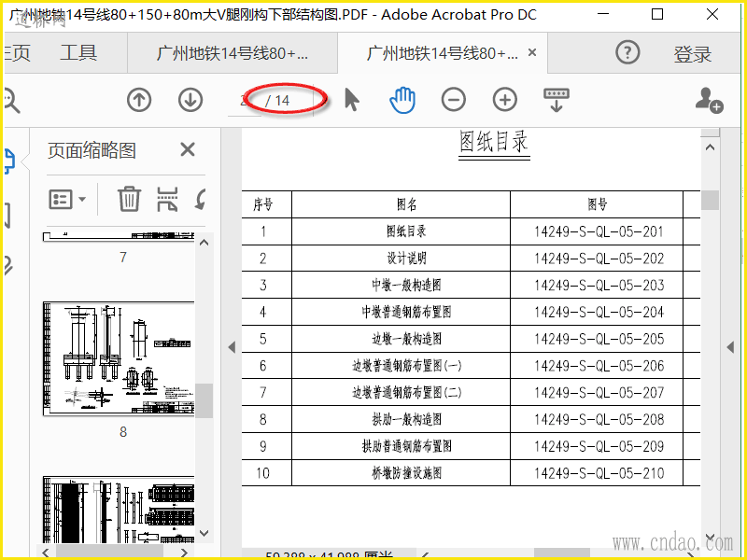Screen dimensions: 747x560
Task: Zoom in with the plus button
Action: point(505,101)
